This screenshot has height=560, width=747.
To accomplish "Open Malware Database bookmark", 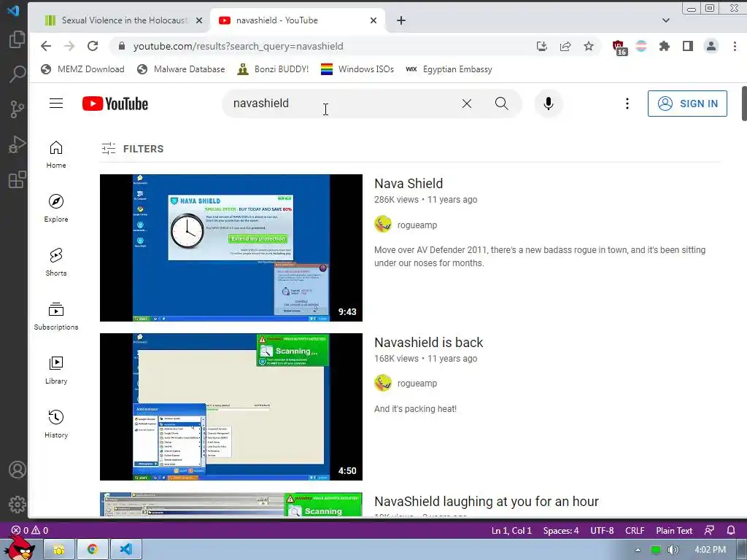I will [181, 69].
